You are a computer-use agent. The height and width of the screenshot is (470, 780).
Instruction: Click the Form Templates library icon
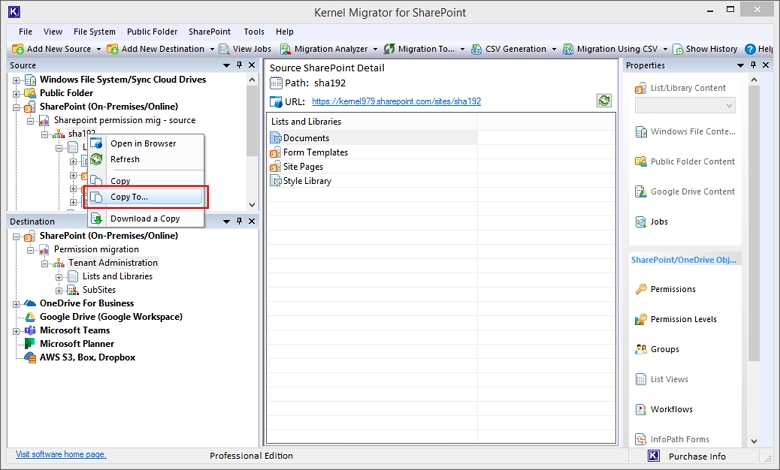(276, 152)
